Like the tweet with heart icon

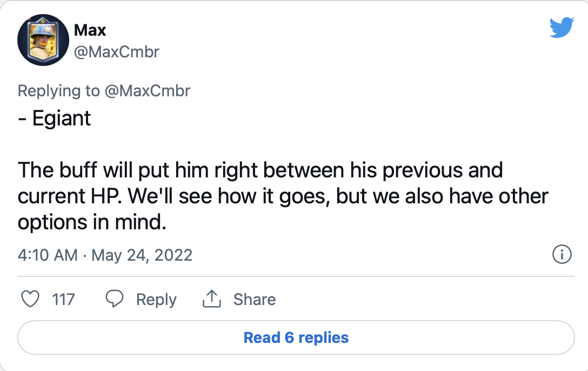tap(30, 299)
